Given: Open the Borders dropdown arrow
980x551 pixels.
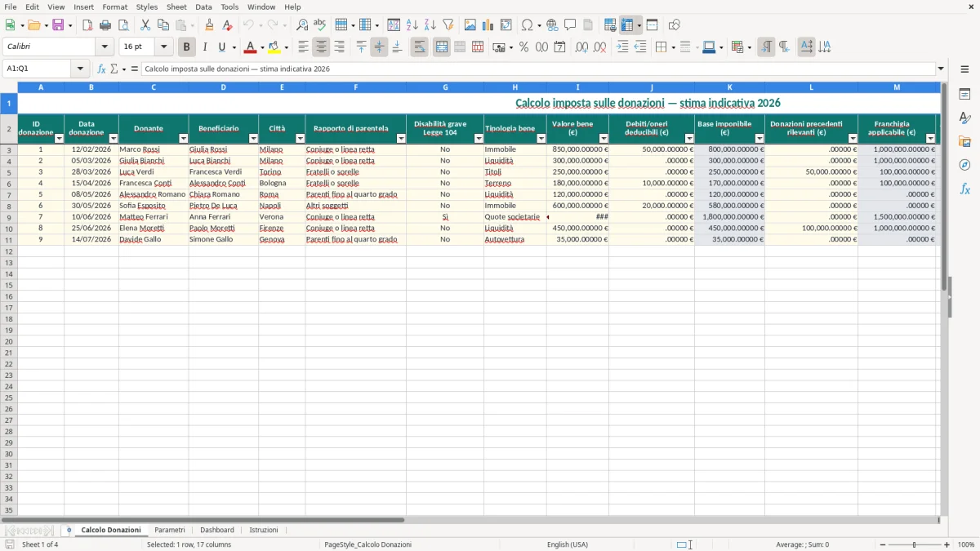Looking at the screenshot, I should pyautogui.click(x=672, y=47).
